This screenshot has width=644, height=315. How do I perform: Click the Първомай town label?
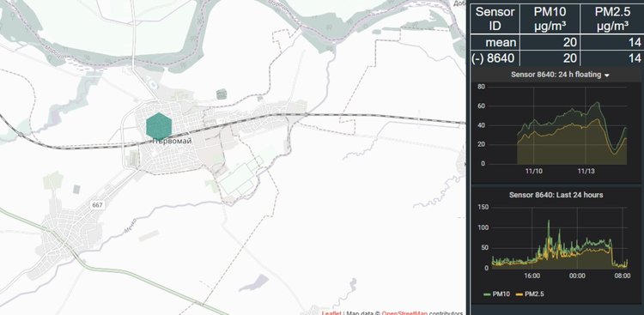tap(172, 141)
